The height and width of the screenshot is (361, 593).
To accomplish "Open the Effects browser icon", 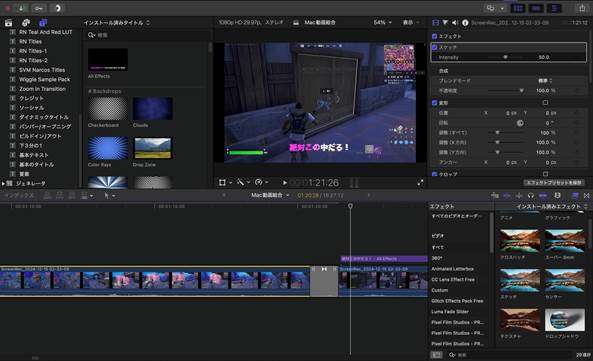I will 575,195.
